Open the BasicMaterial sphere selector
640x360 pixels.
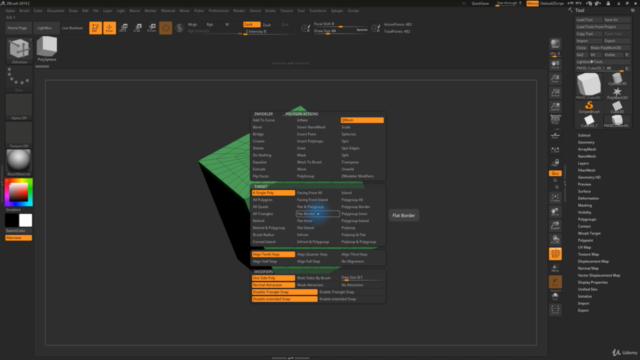[19, 162]
